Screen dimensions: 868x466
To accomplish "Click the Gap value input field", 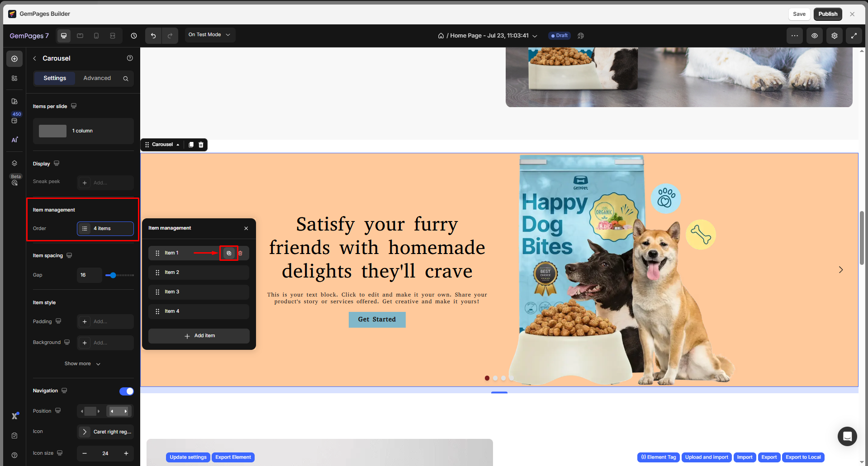I will tap(89, 275).
